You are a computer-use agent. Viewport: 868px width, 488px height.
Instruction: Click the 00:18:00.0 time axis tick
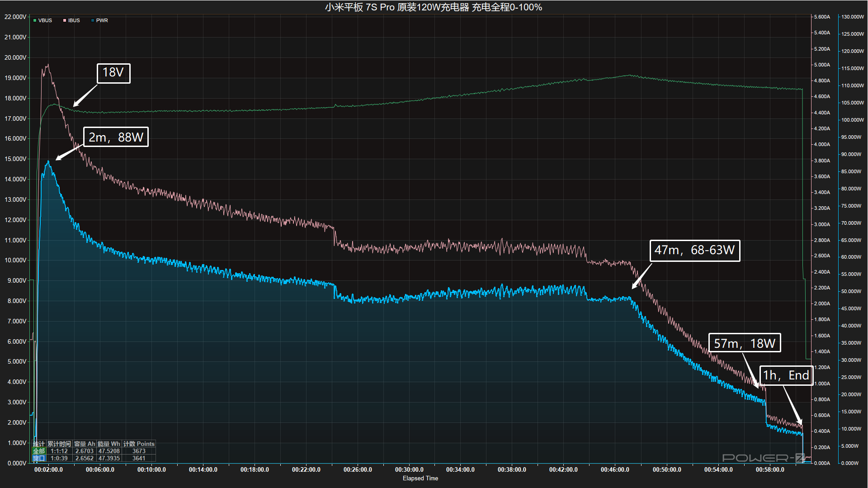click(255, 469)
